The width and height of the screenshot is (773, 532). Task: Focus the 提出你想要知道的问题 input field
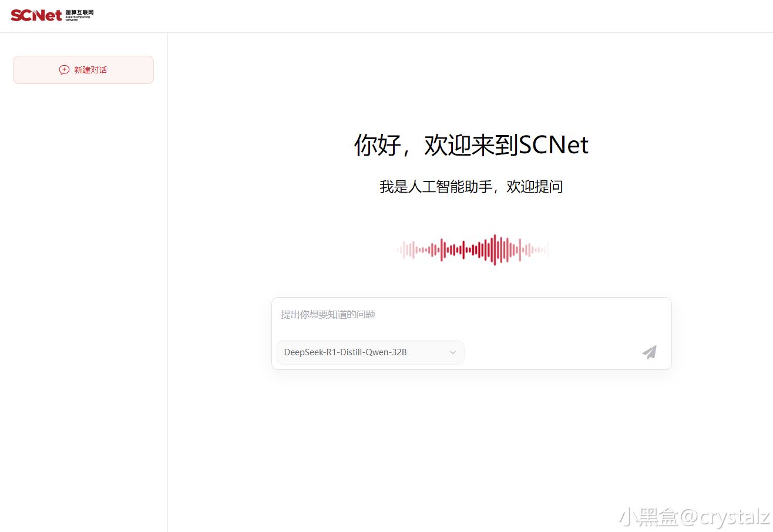point(471,315)
